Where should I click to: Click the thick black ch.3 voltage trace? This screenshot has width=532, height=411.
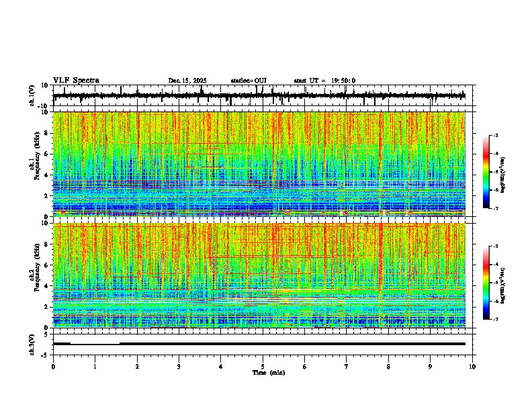click(259, 344)
